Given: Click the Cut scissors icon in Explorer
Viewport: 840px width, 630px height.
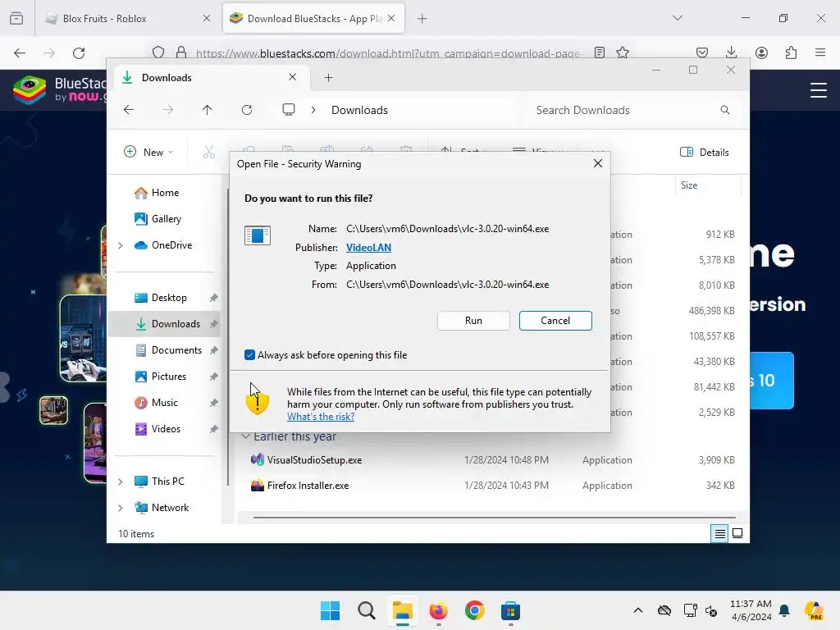Looking at the screenshot, I should pyautogui.click(x=209, y=152).
